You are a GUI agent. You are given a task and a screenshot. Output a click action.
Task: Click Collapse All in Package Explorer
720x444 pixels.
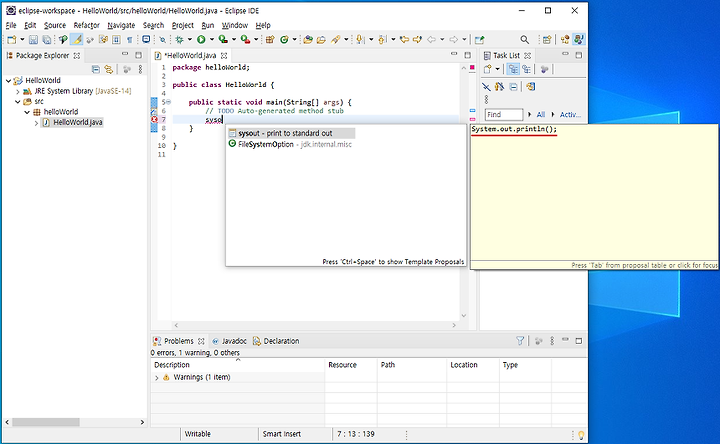(96, 69)
